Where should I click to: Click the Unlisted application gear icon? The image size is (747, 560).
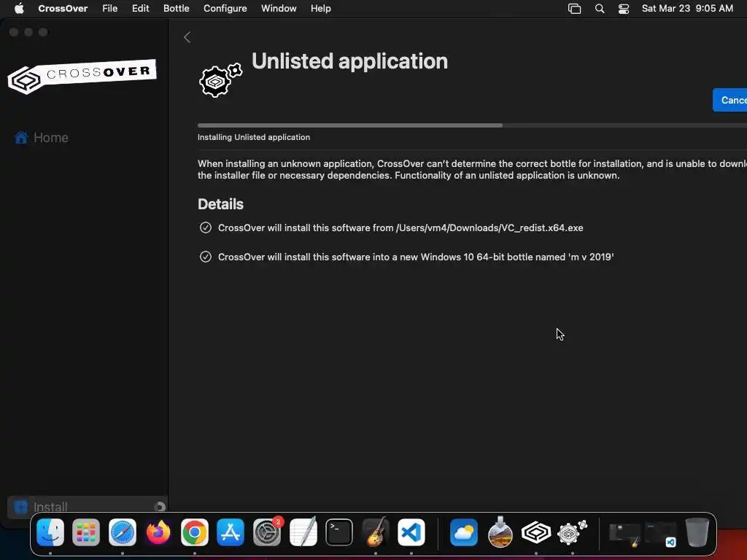tap(220, 80)
